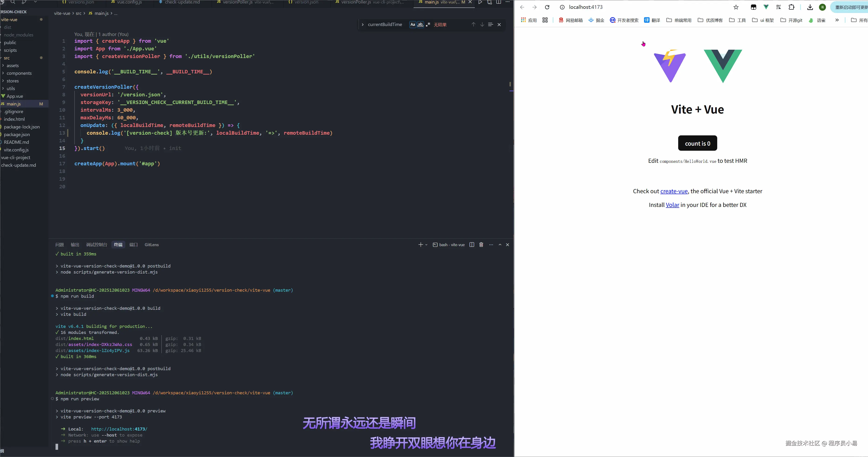Toggle Match Whole Word in search
Image resolution: width=868 pixels, height=457 pixels.
420,24
